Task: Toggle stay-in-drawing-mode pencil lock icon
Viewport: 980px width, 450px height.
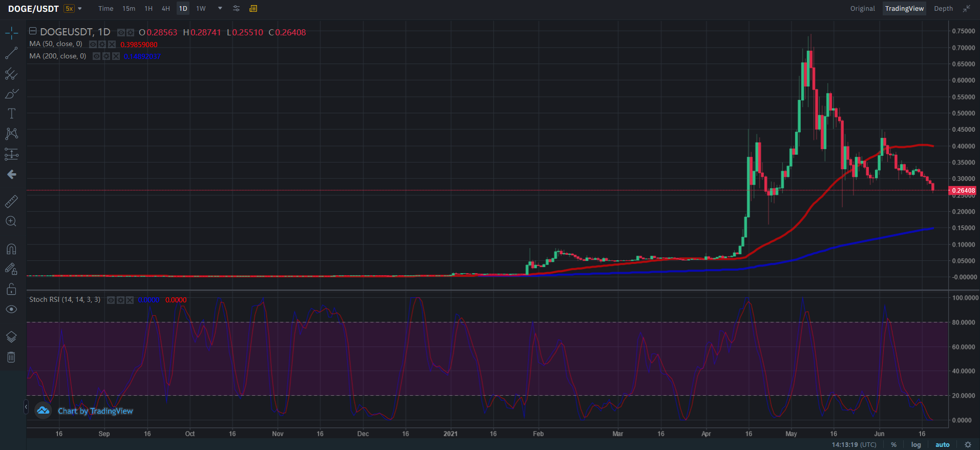Action: 11,269
